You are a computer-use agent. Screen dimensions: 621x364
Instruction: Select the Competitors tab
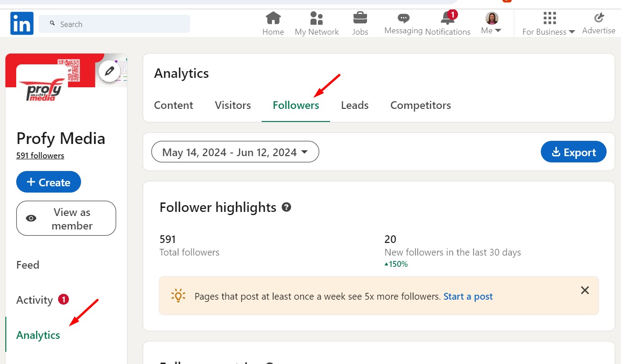[420, 105]
